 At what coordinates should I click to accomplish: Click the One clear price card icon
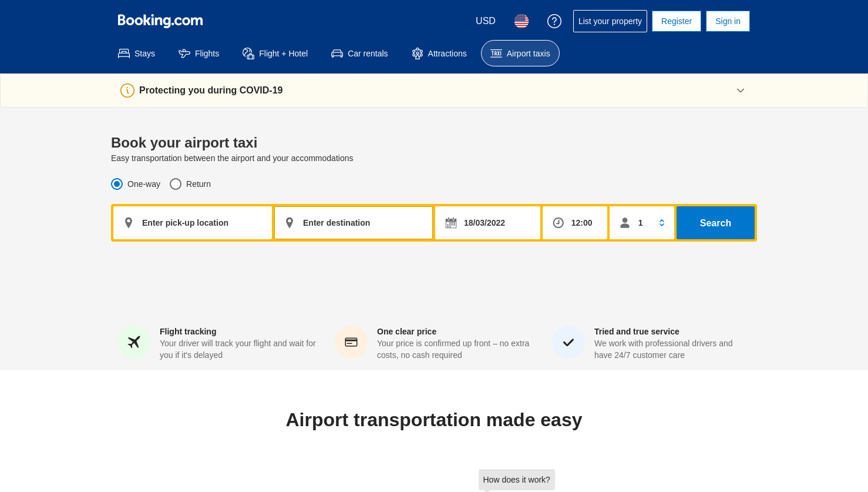[351, 342]
